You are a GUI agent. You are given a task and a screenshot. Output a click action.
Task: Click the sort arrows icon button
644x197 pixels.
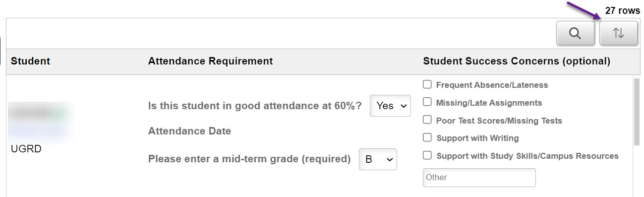point(618,33)
